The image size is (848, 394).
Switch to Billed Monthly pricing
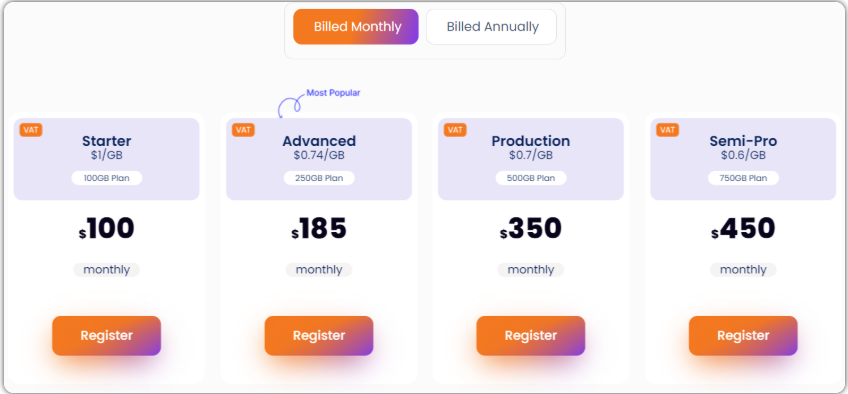[356, 26]
